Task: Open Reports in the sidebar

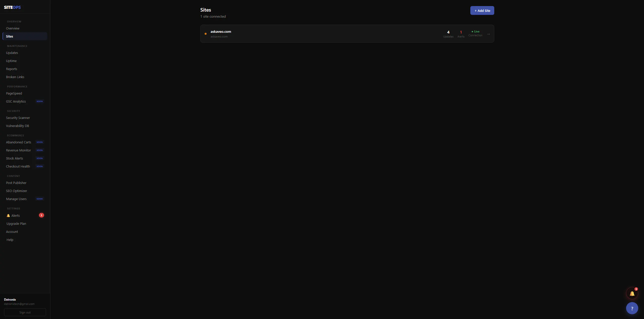Action: (x=25, y=69)
